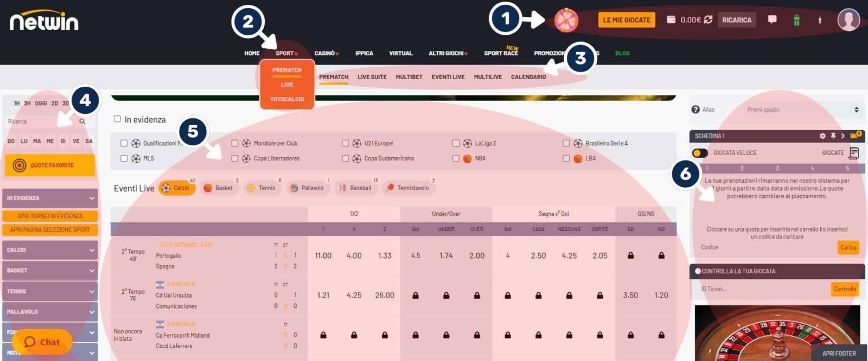Open the user profile avatar
This screenshot has width=868, height=361.
[x=848, y=20]
